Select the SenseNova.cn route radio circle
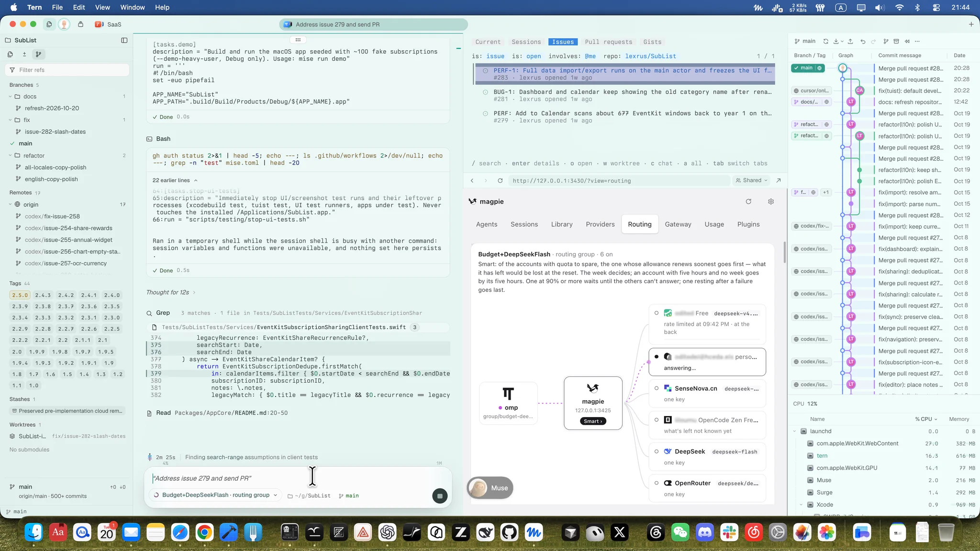The height and width of the screenshot is (551, 980). click(657, 388)
